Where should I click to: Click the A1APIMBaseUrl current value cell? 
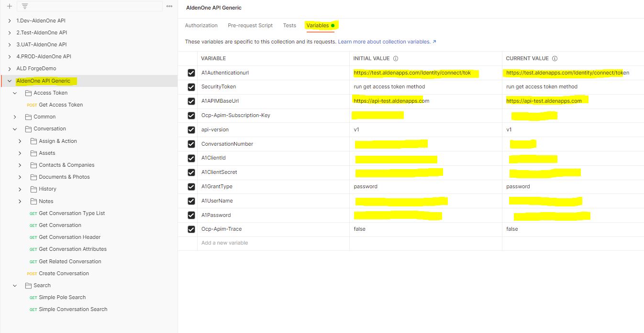[x=573, y=101]
